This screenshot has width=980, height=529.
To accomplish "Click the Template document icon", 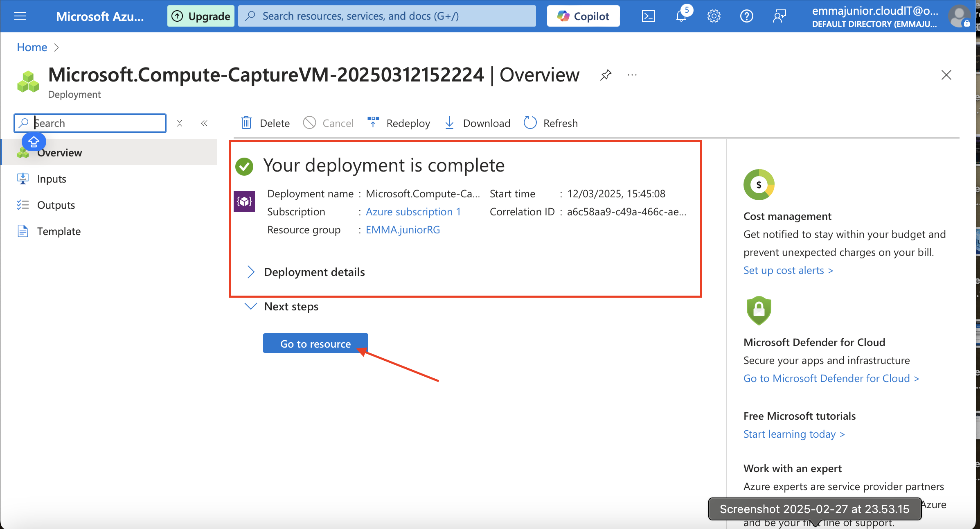I will pyautogui.click(x=23, y=231).
